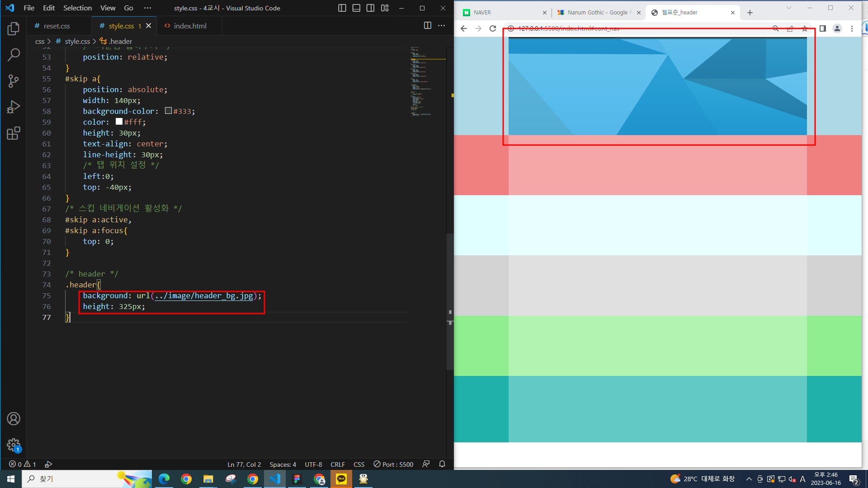Open the Search view in sidebar
This screenshot has height=488, width=868.
(14, 55)
